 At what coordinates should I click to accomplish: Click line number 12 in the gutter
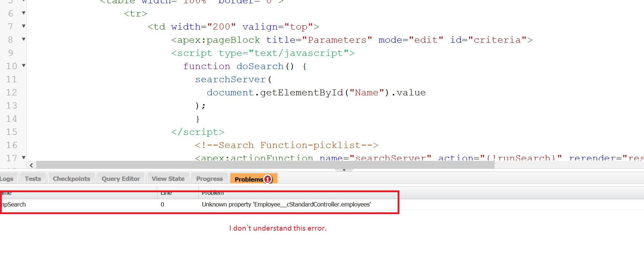click(x=12, y=92)
